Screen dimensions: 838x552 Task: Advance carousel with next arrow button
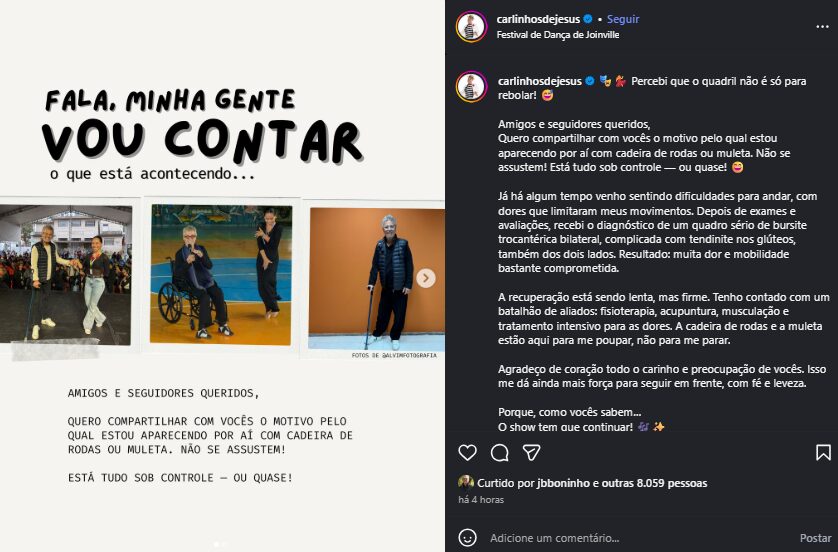(426, 278)
